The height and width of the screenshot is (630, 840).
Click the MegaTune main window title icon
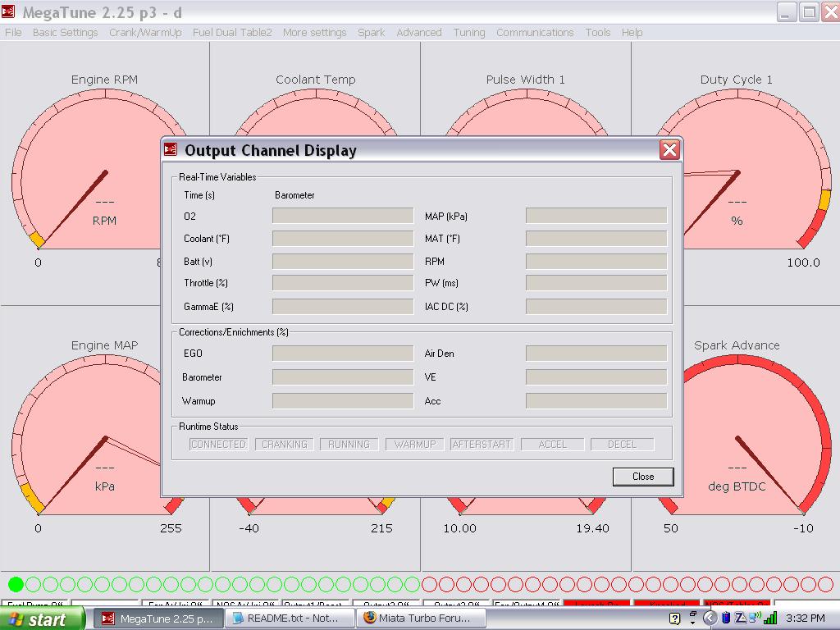[8, 12]
